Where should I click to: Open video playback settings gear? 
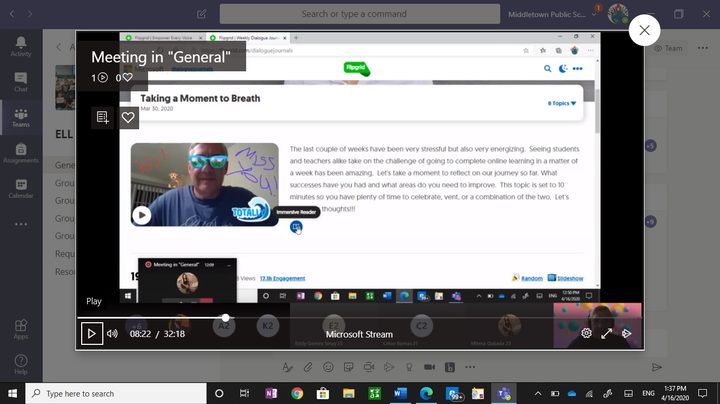pos(586,333)
